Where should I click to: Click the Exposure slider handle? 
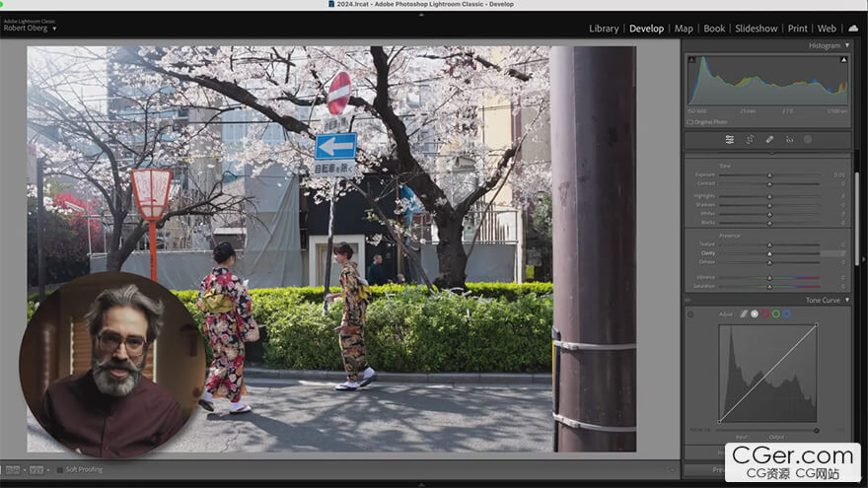pos(769,174)
